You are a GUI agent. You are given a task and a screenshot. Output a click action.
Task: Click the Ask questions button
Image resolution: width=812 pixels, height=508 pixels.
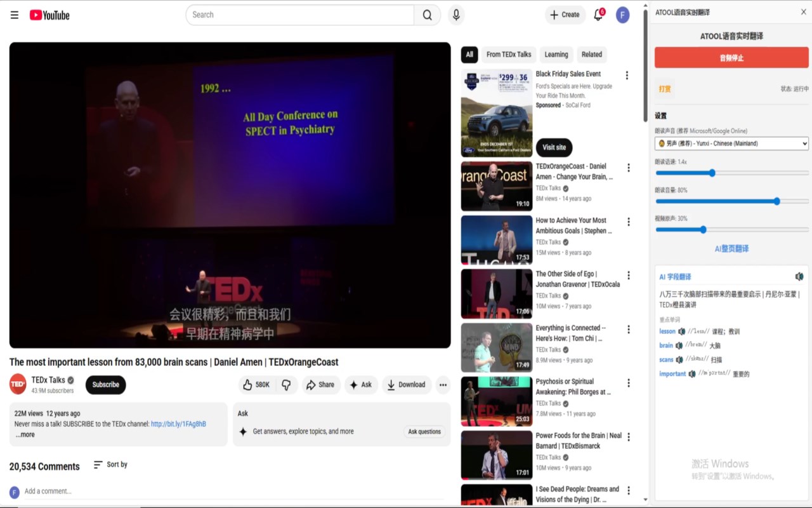tap(424, 432)
